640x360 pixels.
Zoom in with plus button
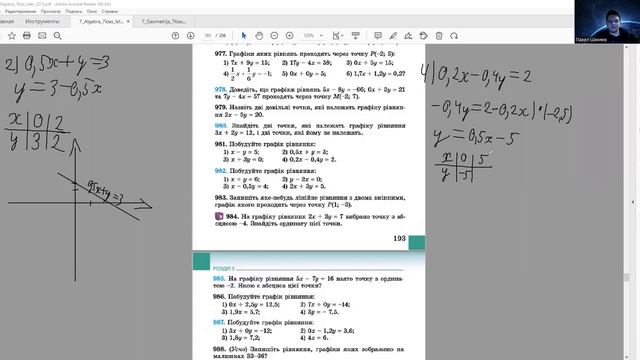[x=289, y=36]
